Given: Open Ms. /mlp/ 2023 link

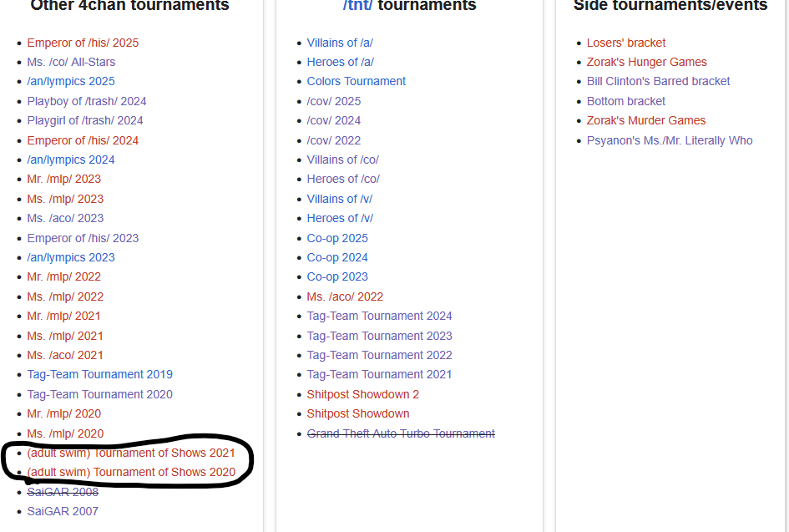Looking at the screenshot, I should tap(65, 199).
